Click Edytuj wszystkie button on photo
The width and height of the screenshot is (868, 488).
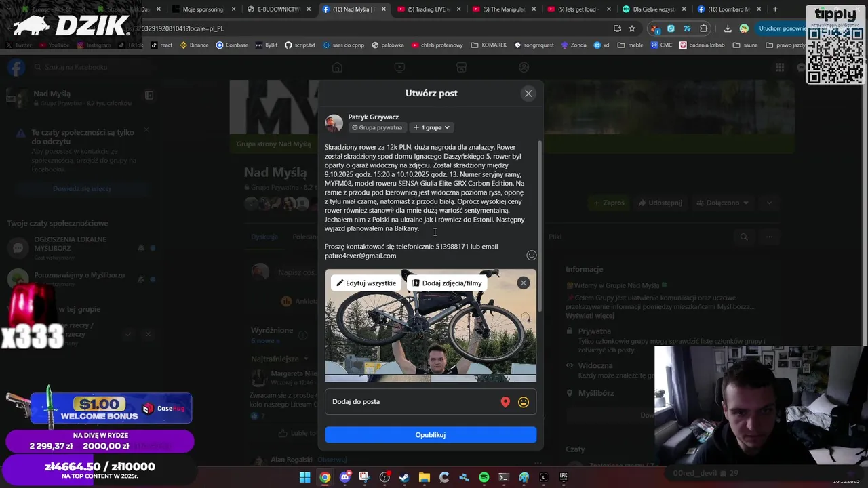pos(366,283)
